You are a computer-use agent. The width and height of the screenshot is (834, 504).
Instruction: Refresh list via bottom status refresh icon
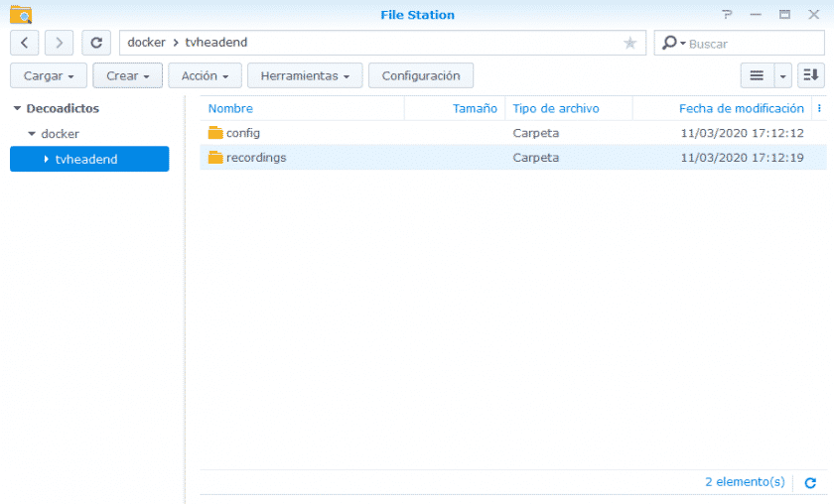coord(810,483)
